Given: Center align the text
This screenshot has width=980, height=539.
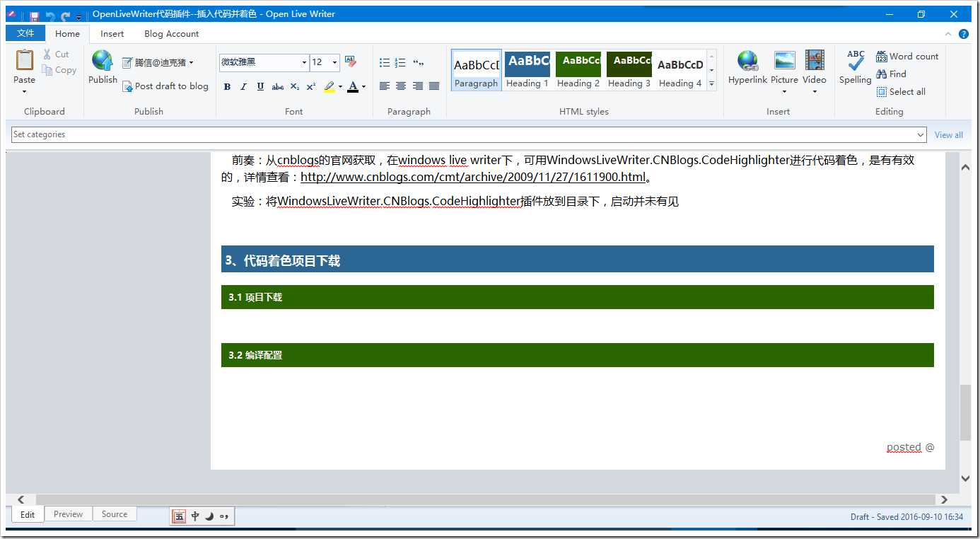Looking at the screenshot, I should point(401,86).
